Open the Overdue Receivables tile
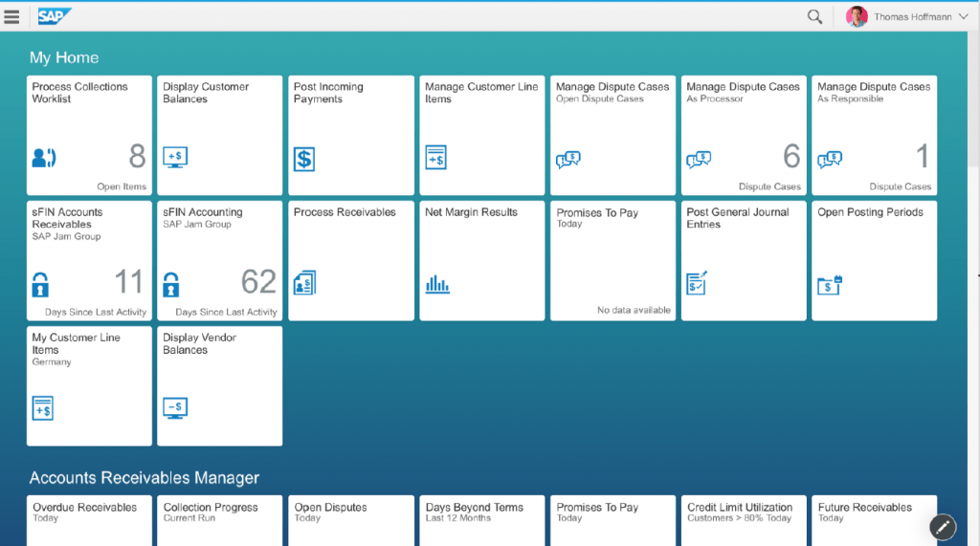Image resolution: width=980 pixels, height=546 pixels. click(x=89, y=520)
